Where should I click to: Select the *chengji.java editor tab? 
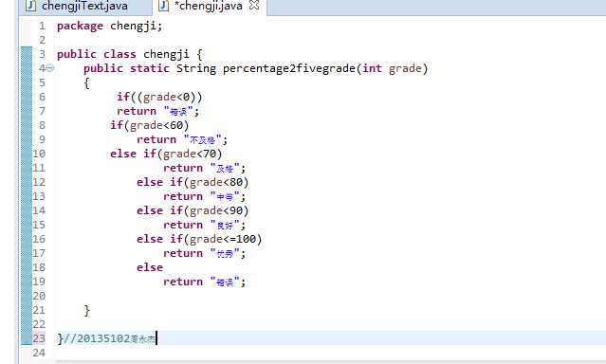209,7
